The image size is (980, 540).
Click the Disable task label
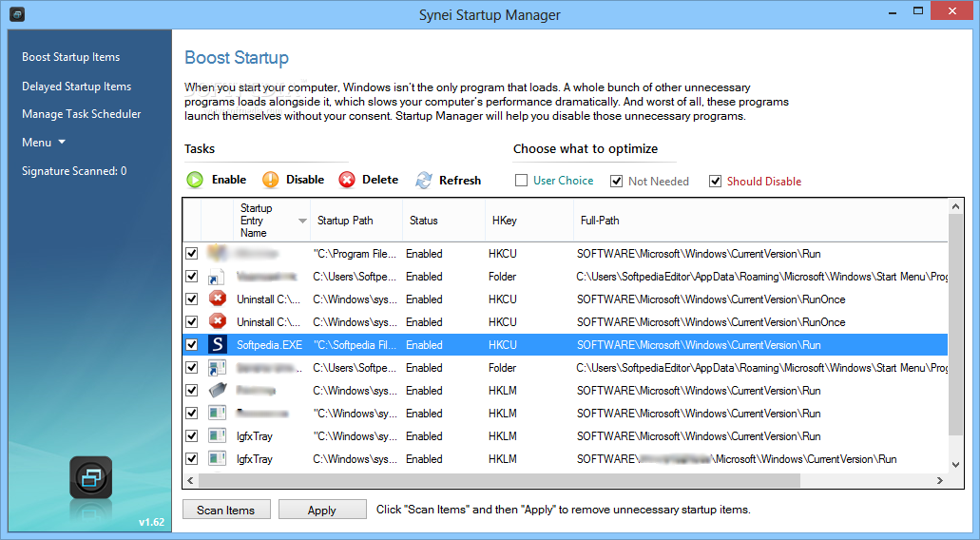pyautogui.click(x=305, y=180)
